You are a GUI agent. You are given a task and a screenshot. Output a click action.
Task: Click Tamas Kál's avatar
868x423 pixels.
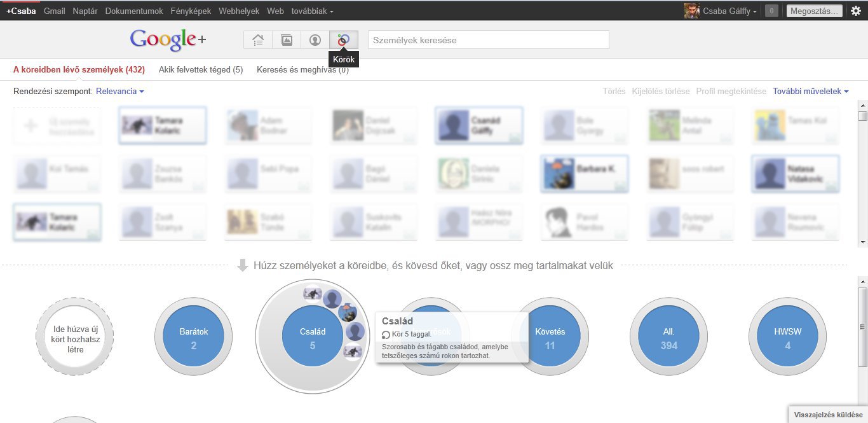point(770,125)
